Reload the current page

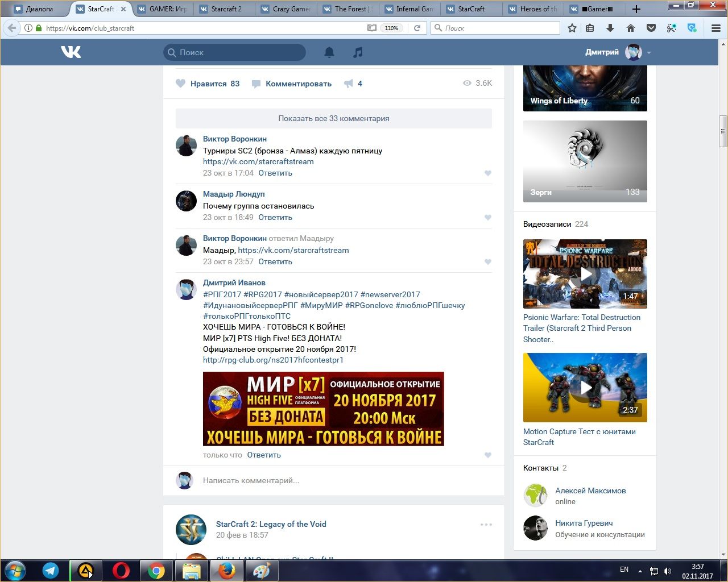click(x=417, y=28)
